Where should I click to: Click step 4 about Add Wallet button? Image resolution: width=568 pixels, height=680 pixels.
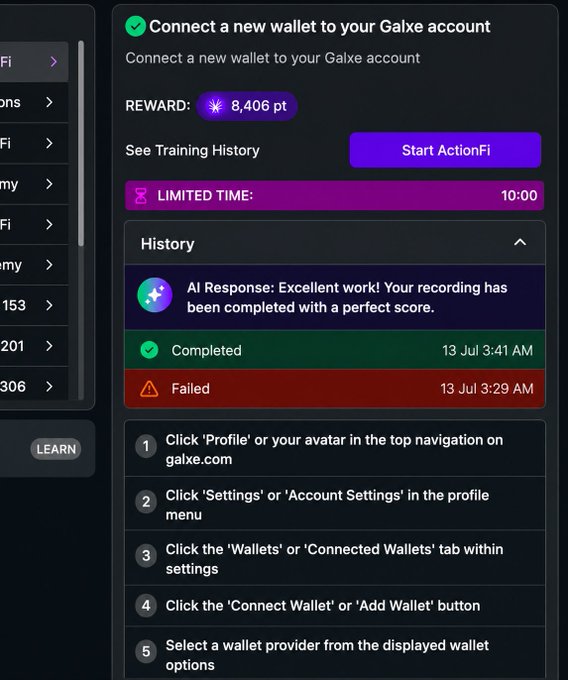click(335, 606)
